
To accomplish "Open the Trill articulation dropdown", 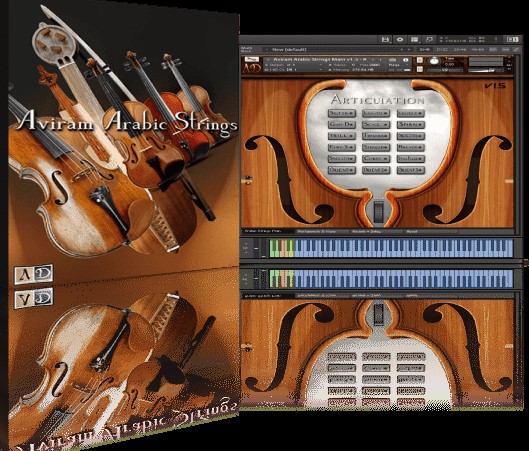I will [341, 136].
